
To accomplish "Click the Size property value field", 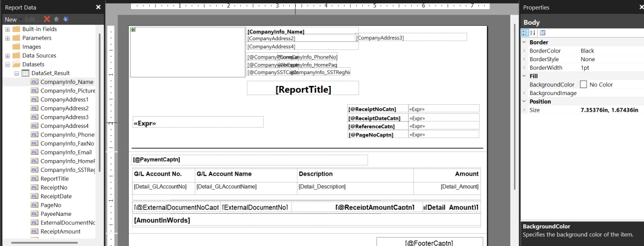I will click(609, 110).
